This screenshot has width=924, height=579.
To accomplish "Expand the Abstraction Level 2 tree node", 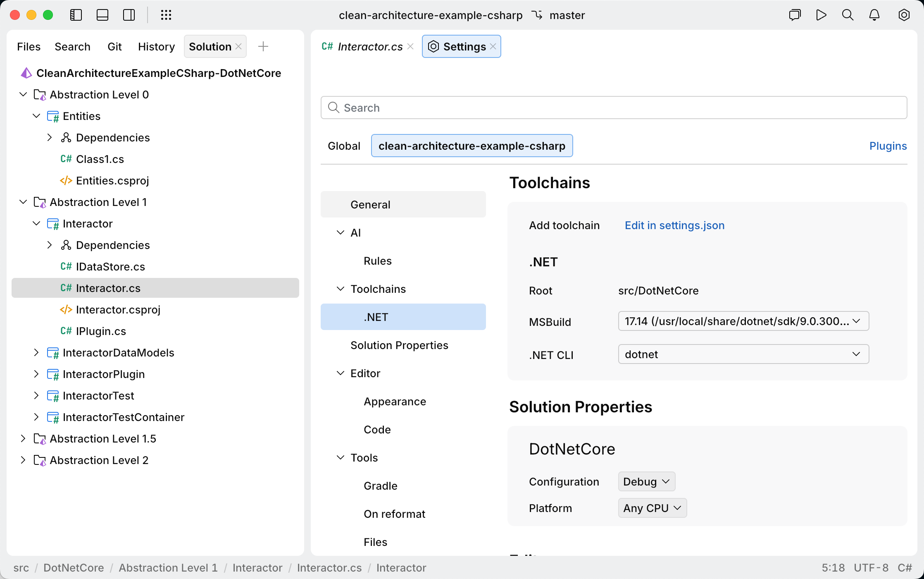I will point(23,460).
